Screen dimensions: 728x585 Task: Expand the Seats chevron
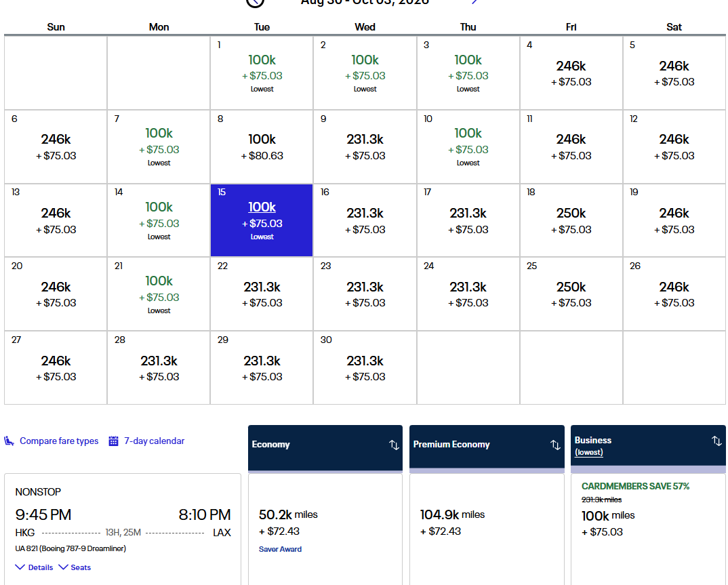[x=64, y=567]
